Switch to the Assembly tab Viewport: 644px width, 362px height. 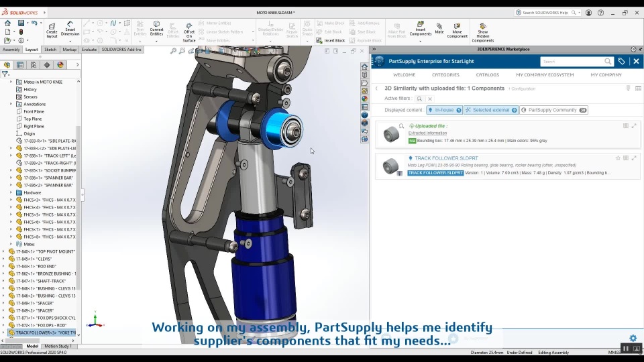(x=11, y=49)
